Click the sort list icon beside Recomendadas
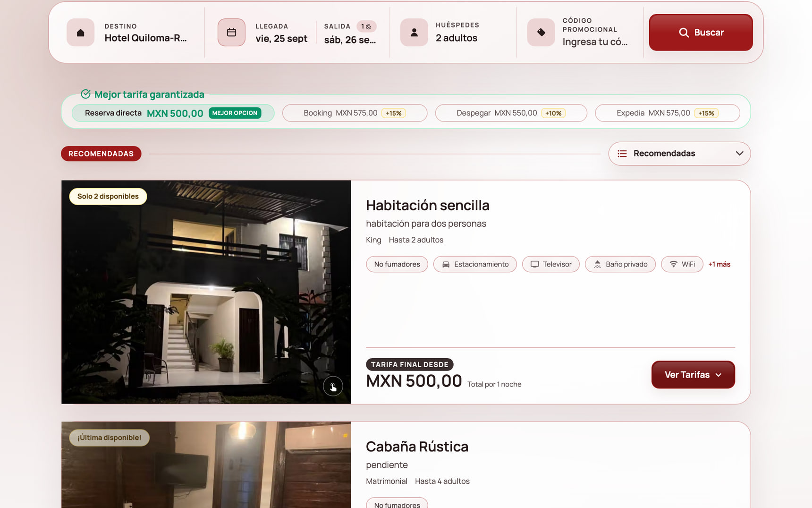812x508 pixels. (x=622, y=154)
